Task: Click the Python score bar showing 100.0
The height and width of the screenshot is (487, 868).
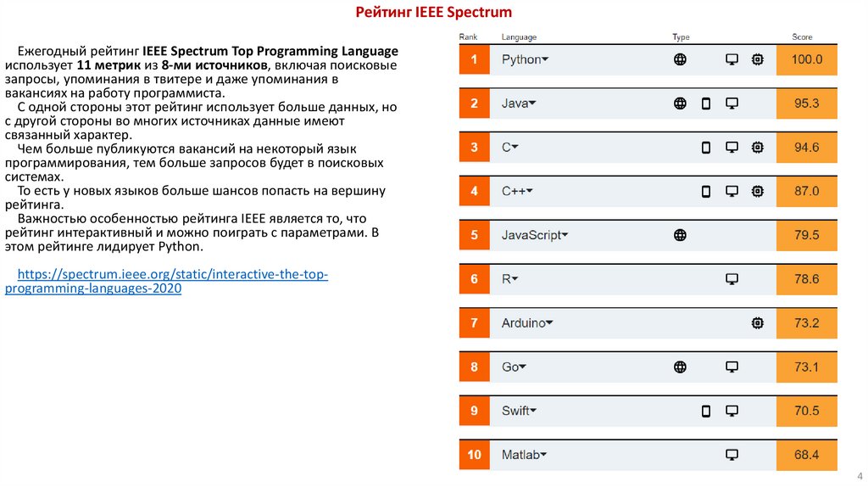Action: pyautogui.click(x=806, y=59)
